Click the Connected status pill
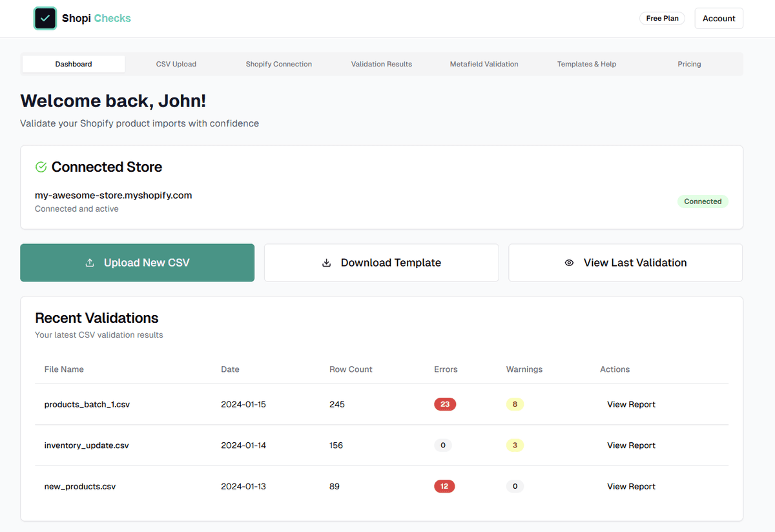 [703, 201]
